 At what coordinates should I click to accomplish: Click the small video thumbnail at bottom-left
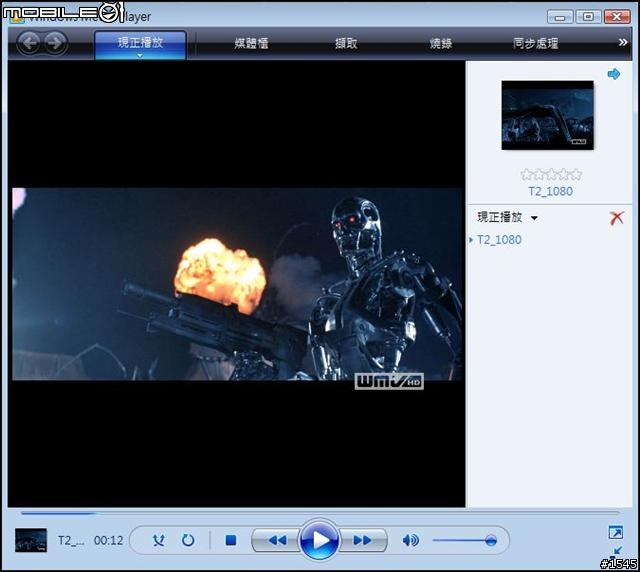click(31, 540)
